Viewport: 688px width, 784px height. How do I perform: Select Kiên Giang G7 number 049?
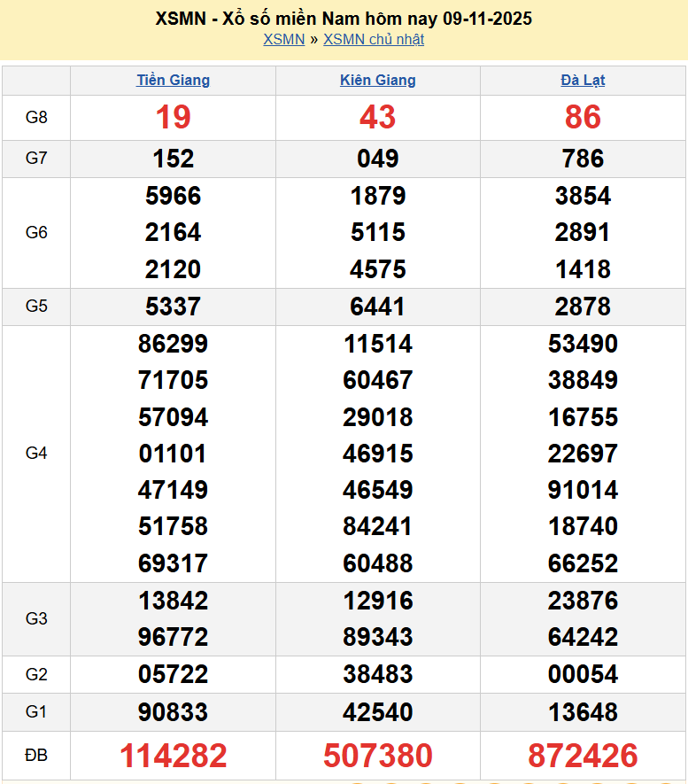click(x=377, y=159)
